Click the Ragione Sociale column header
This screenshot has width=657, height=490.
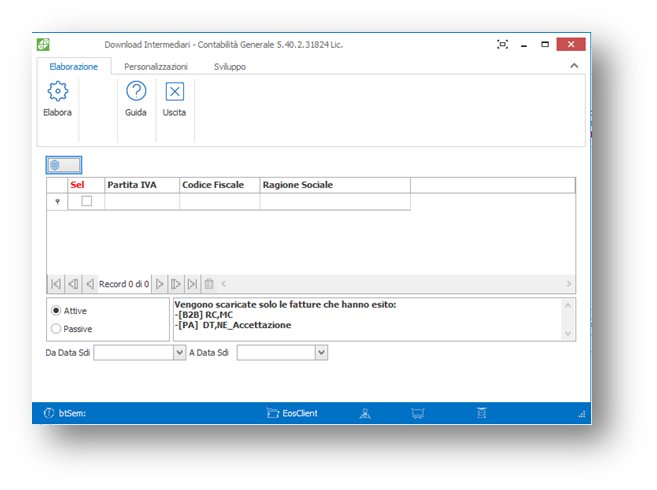point(335,185)
